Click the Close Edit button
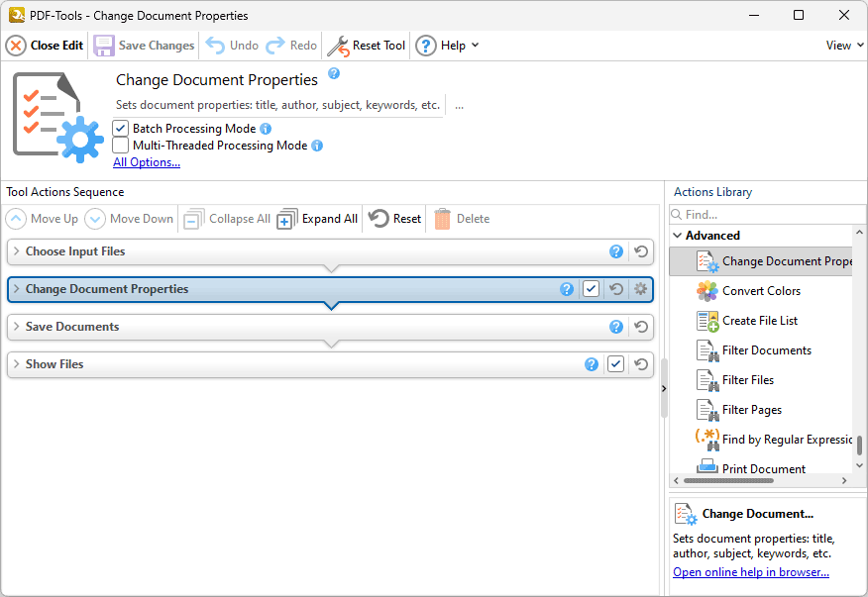Image resolution: width=868 pixels, height=597 pixels. click(45, 46)
